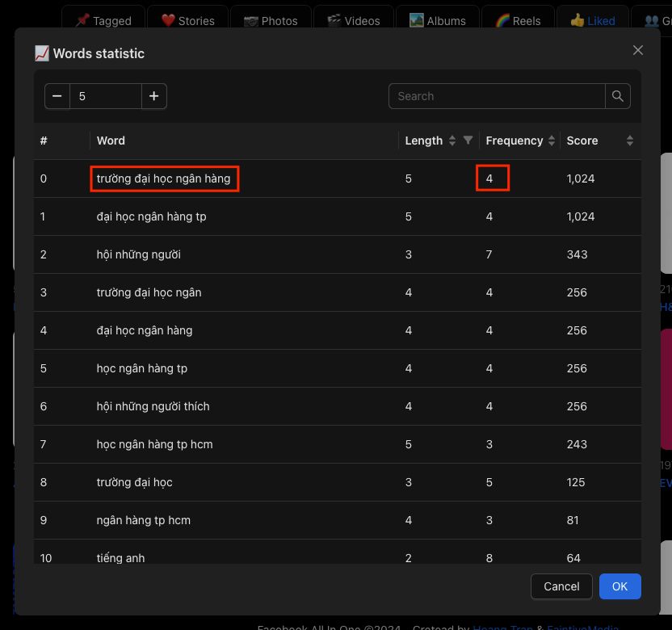The width and height of the screenshot is (672, 630).
Task: Close the Words statistic dialog
Action: (638, 50)
